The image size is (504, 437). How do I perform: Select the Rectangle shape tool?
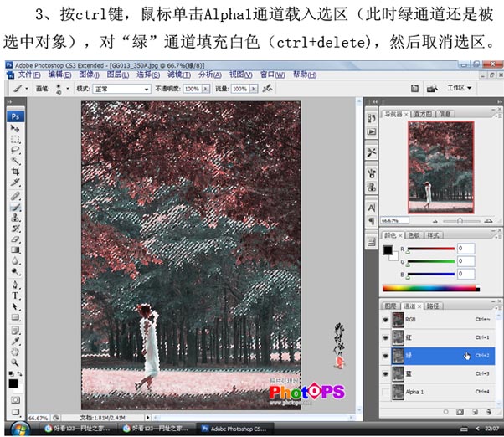[x=15, y=317]
